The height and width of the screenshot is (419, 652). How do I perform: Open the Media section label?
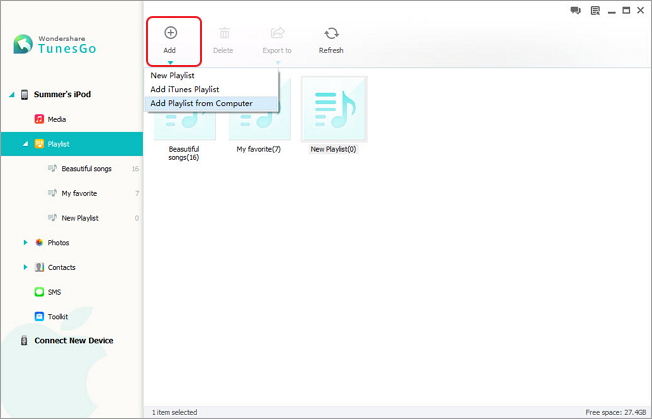click(x=57, y=119)
